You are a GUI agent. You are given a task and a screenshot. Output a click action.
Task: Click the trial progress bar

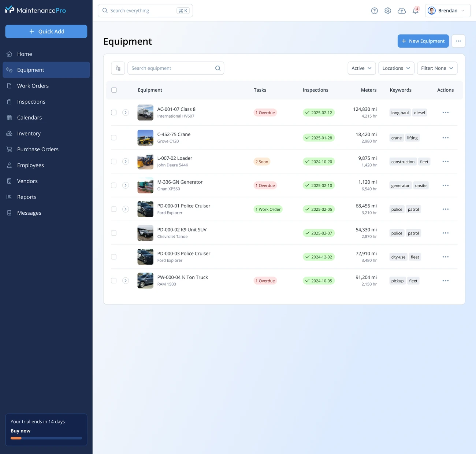click(46, 438)
